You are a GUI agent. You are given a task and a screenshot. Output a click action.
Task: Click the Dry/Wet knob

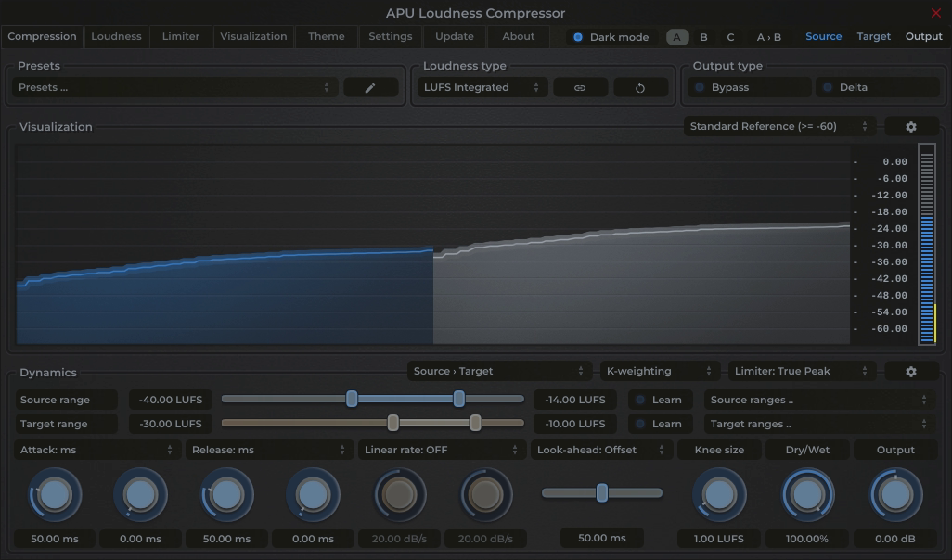coord(807,495)
